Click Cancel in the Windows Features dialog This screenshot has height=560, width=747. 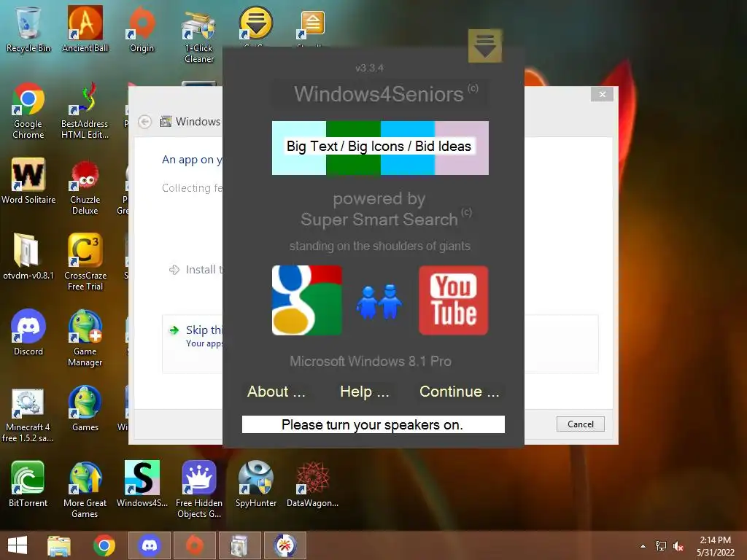coord(580,424)
